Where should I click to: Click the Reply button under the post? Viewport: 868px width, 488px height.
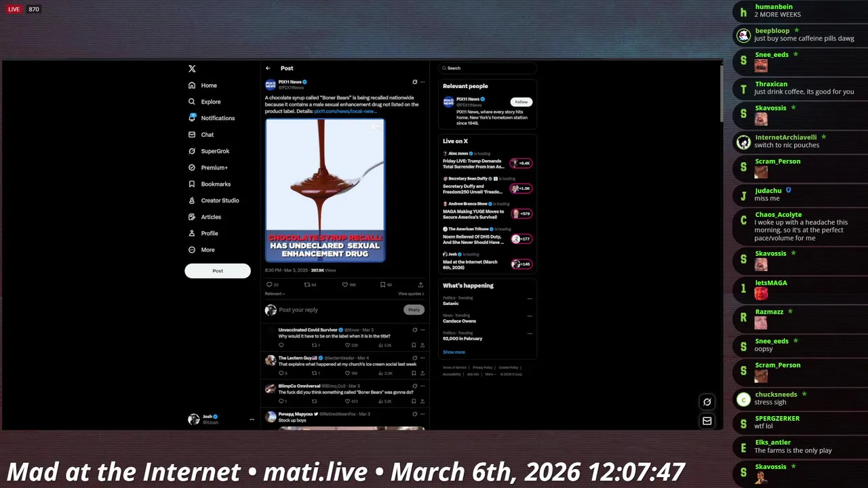click(414, 310)
